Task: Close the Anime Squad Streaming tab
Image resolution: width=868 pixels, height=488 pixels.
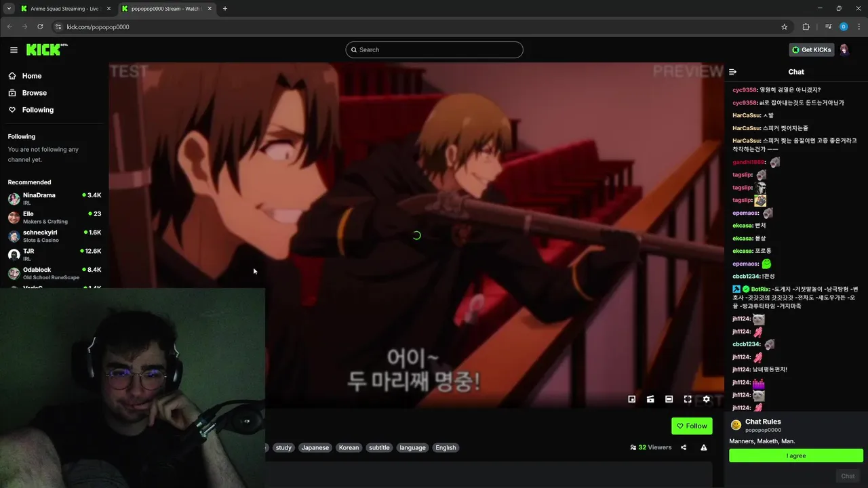Action: tap(108, 9)
